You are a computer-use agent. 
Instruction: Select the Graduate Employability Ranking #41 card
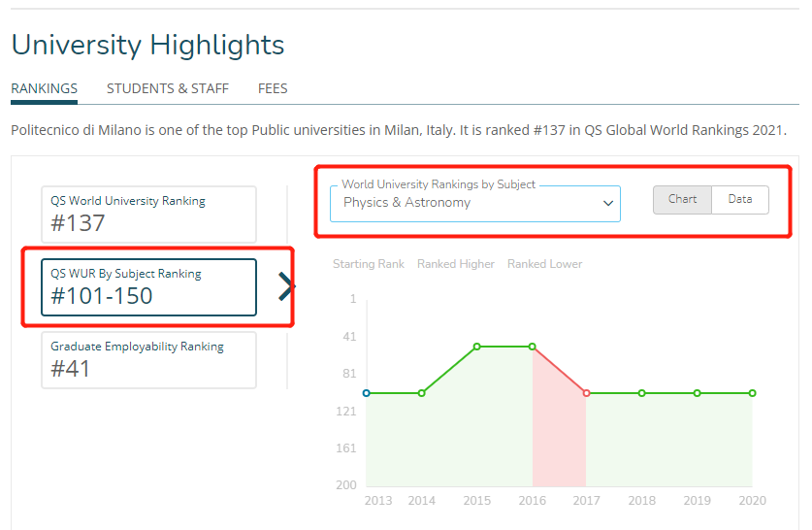(148, 360)
